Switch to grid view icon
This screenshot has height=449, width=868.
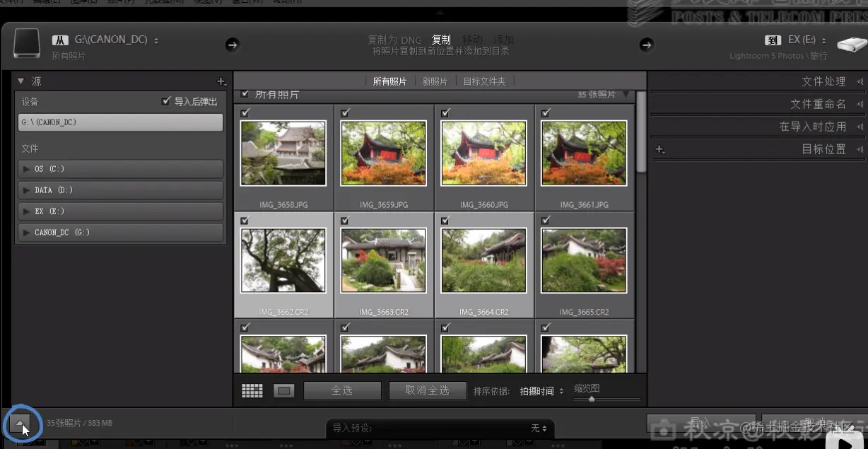252,390
